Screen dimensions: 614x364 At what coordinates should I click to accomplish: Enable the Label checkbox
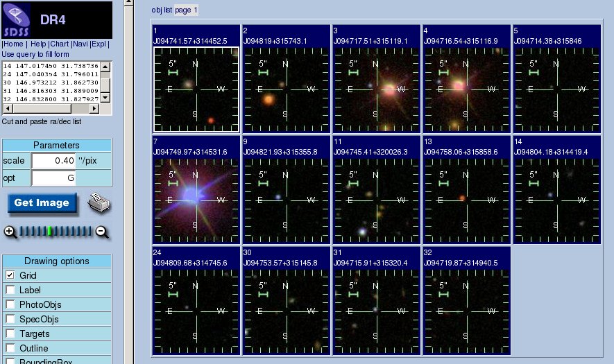[x=10, y=290]
